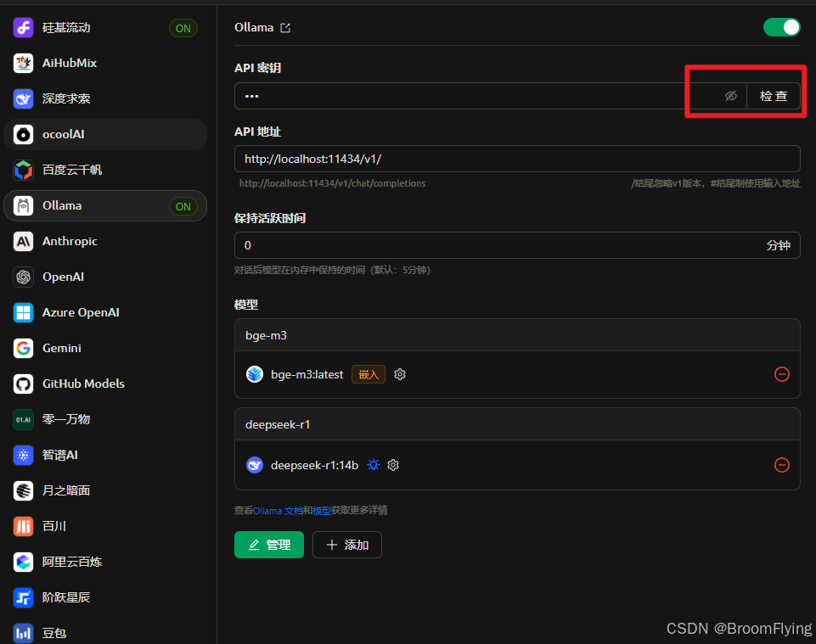Click the 百川 orange provider icon
Screen dimensions: 816x644
click(24, 526)
